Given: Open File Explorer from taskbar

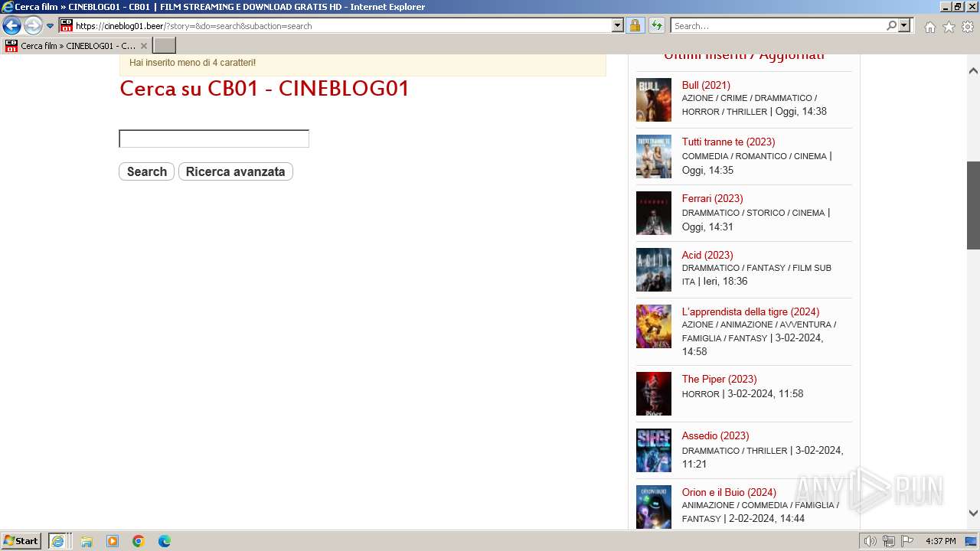Looking at the screenshot, I should (87, 541).
